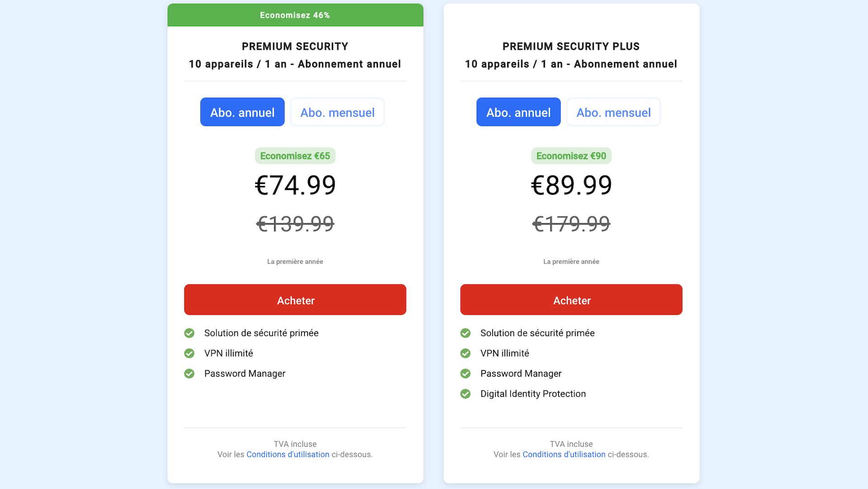Buy Premium Security with Acheter button
This screenshot has height=489, width=868.
[295, 300]
